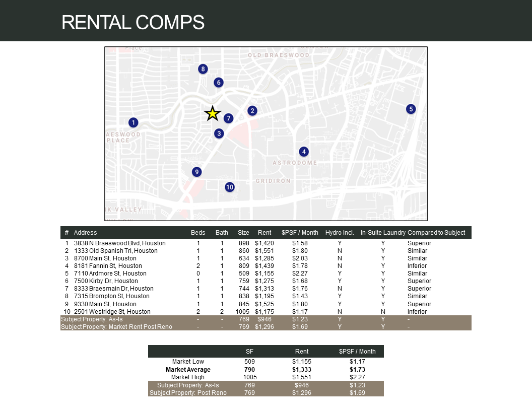Click rent value $1,525
The image size is (532, 411).
(x=264, y=304)
